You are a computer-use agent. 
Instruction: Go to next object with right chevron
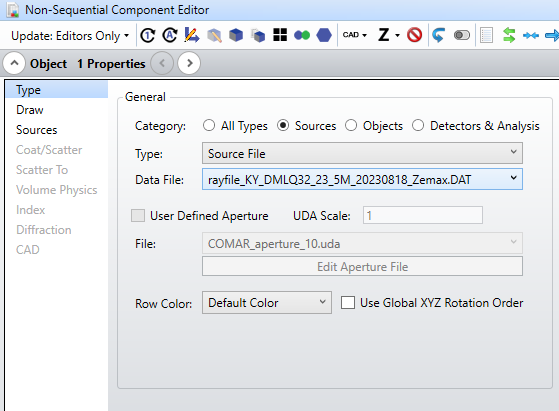189,63
